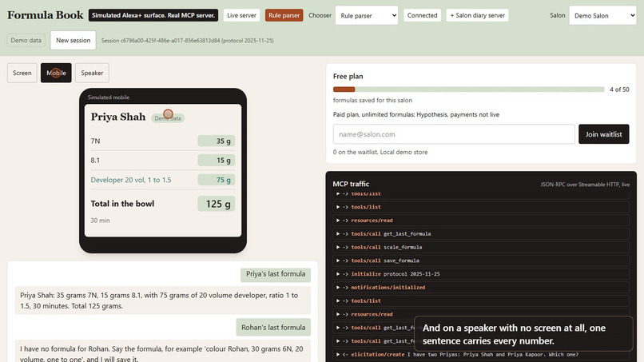Click the 35 g amount chip
Viewport: 644px width, 362px height.
(x=216, y=141)
